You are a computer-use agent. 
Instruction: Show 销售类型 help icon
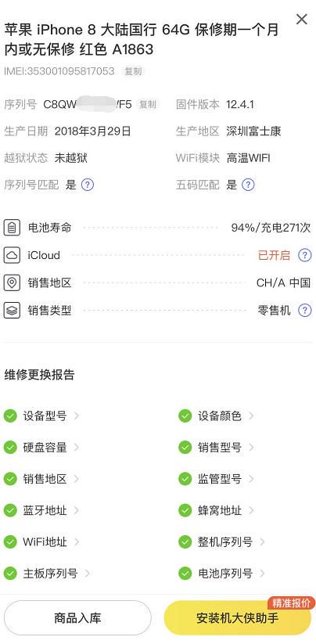coord(304,310)
